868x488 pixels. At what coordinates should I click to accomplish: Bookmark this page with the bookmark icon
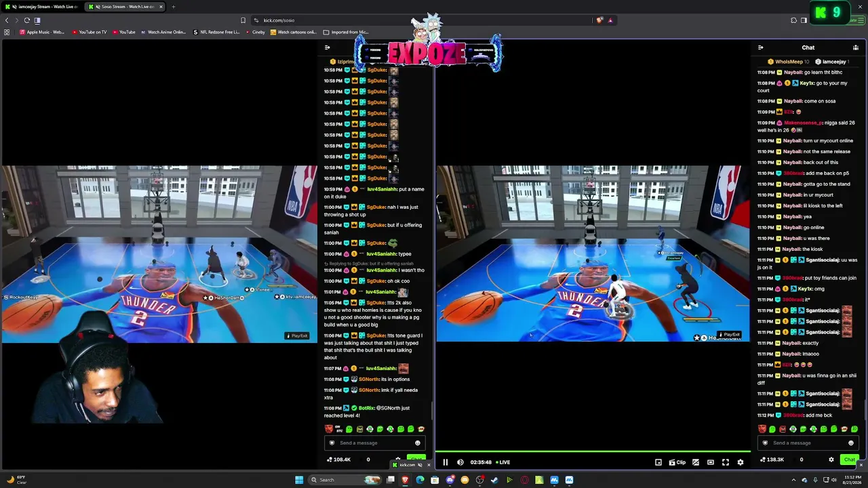pyautogui.click(x=243, y=20)
